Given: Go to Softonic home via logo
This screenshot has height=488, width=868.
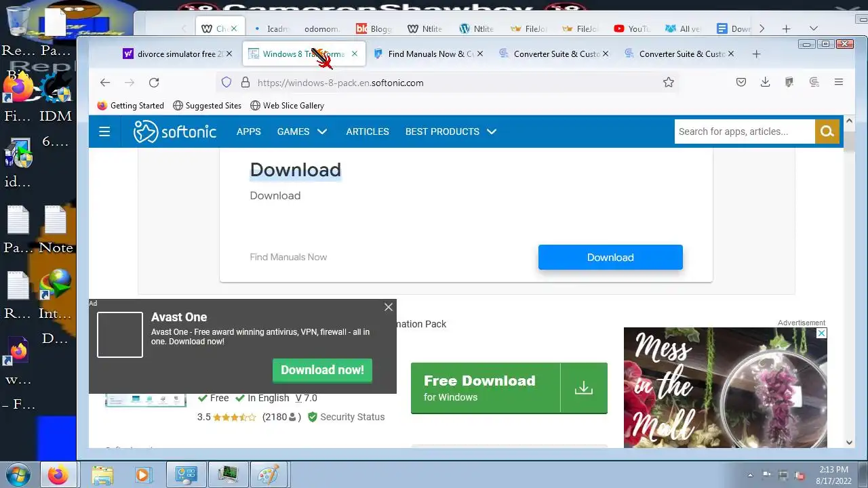Looking at the screenshot, I should point(175,131).
